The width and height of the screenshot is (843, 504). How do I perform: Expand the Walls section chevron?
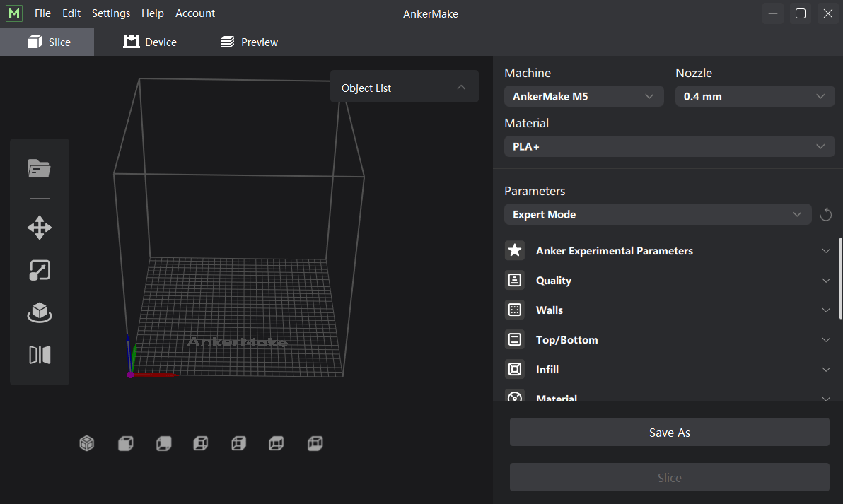click(826, 310)
